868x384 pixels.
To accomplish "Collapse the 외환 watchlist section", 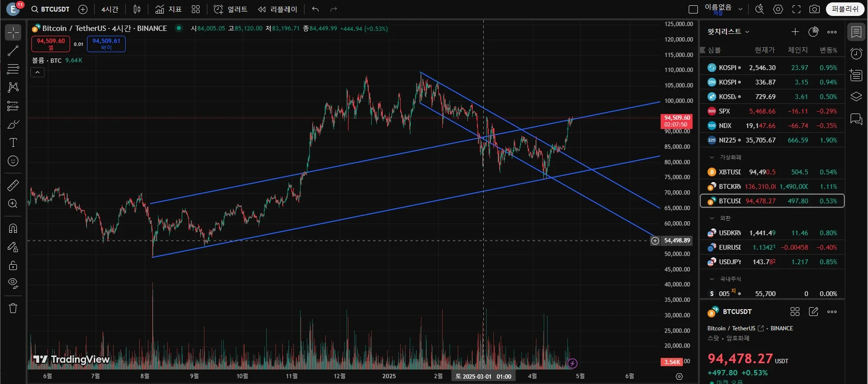I will click(x=711, y=218).
